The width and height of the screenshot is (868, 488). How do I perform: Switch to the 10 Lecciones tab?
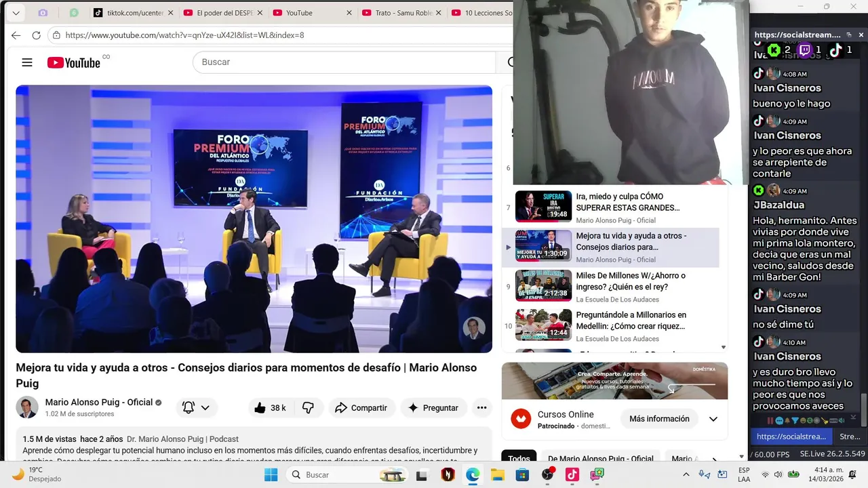click(x=480, y=13)
